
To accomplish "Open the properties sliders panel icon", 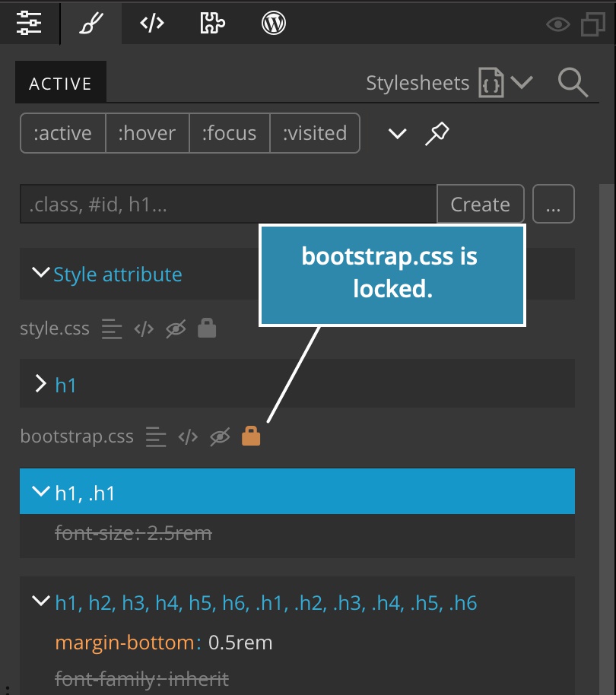I will click(29, 23).
